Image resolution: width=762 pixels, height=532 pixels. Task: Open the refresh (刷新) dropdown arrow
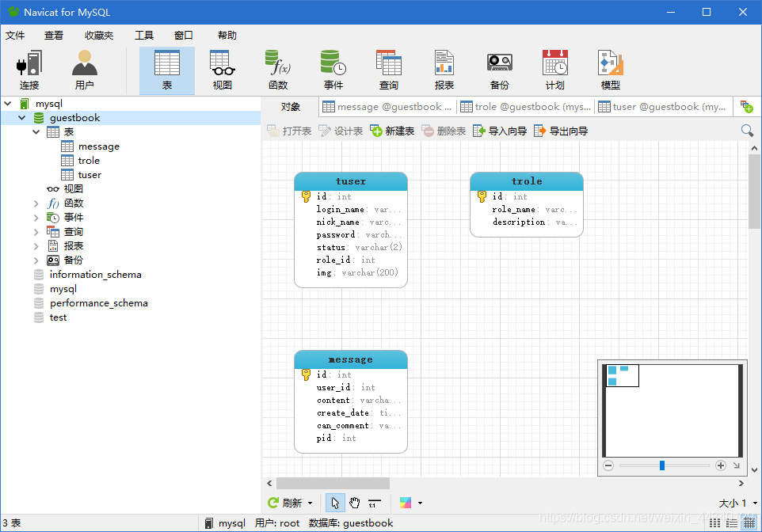(310, 503)
